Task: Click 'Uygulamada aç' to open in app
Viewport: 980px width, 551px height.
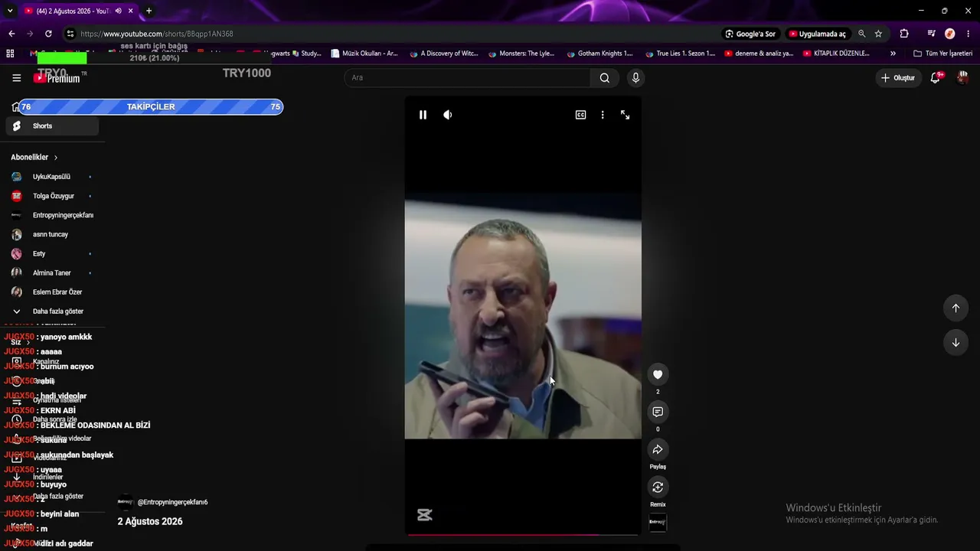Action: (817, 34)
